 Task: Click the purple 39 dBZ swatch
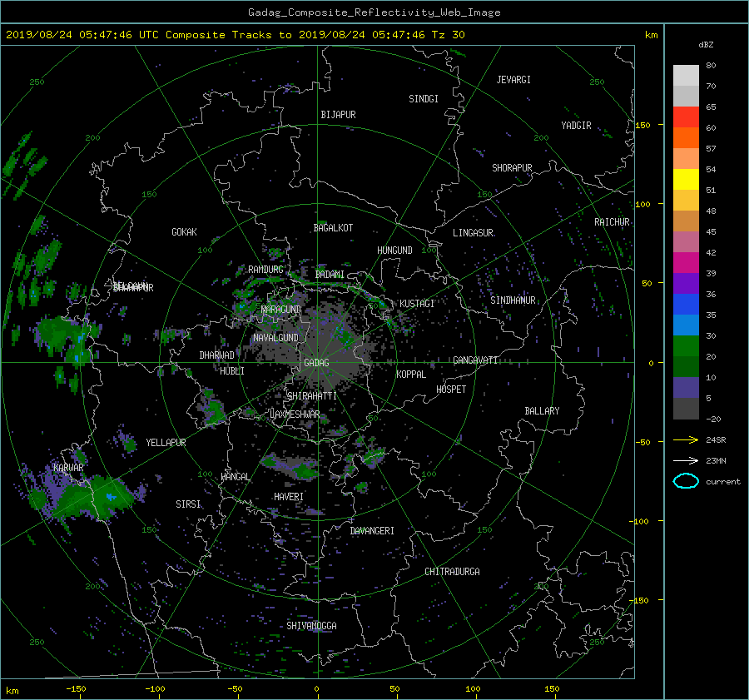[x=686, y=283]
